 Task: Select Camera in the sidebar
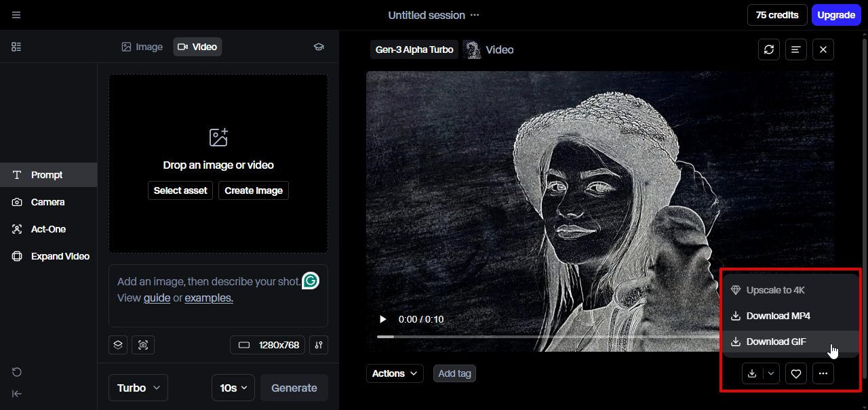tap(48, 202)
